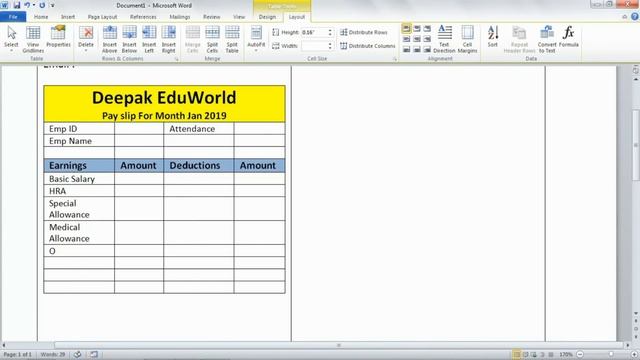Adjust the Width spinner arrows
Screen dimensions: 640x360
tap(330, 46)
